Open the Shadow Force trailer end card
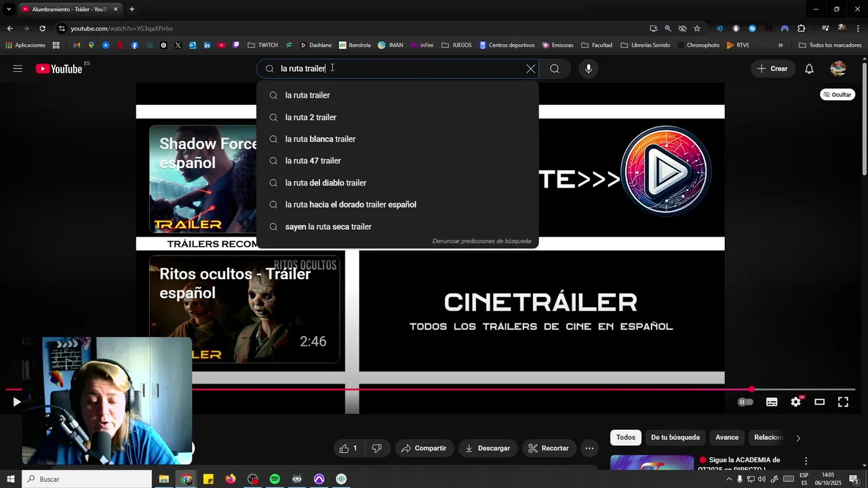This screenshot has height=488, width=868. [203, 180]
